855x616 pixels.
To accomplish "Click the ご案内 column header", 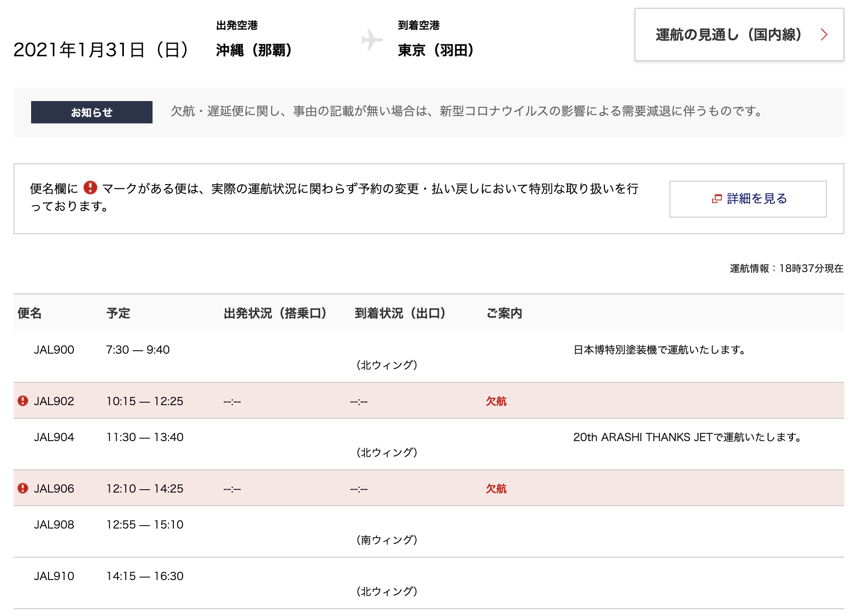I will [x=504, y=313].
